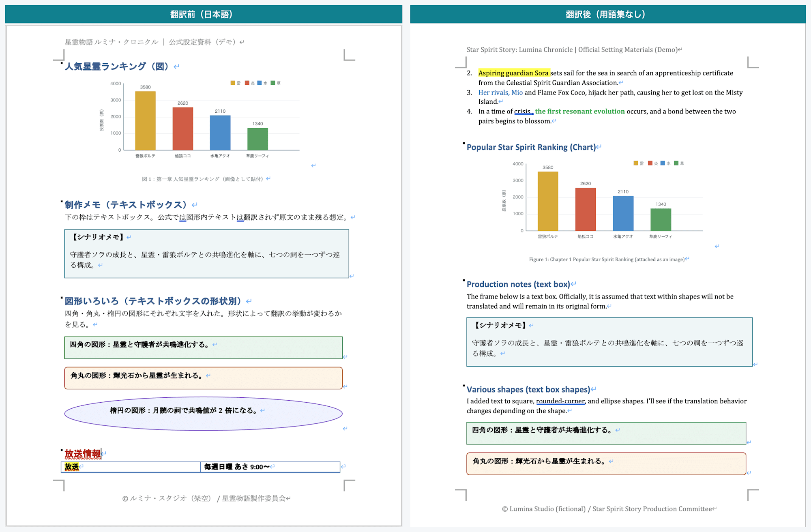Screen dimensions: 811x532
Task: Click 守護者ソラの成長と body text in the left text box
Action: (x=205, y=260)
